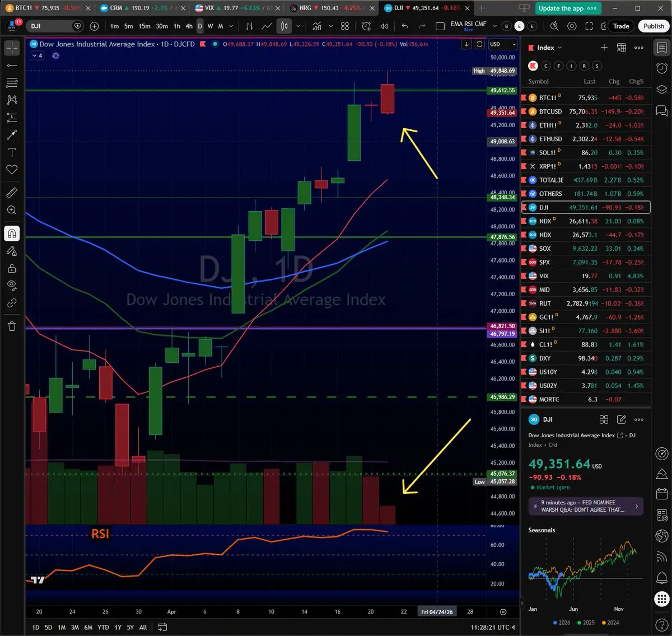Screen dimensions: 672x636
Task: Open the Fibonacci retracement tools
Action: (x=12, y=83)
